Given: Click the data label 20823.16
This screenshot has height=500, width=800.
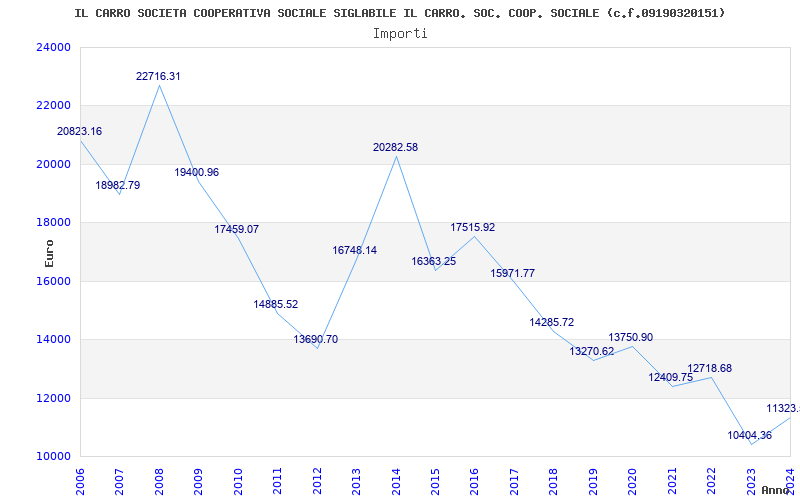Looking at the screenshot, I should 79,131.
